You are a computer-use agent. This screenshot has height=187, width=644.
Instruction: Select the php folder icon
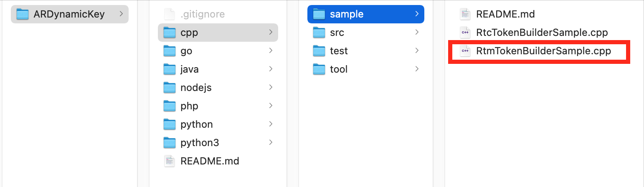point(170,106)
